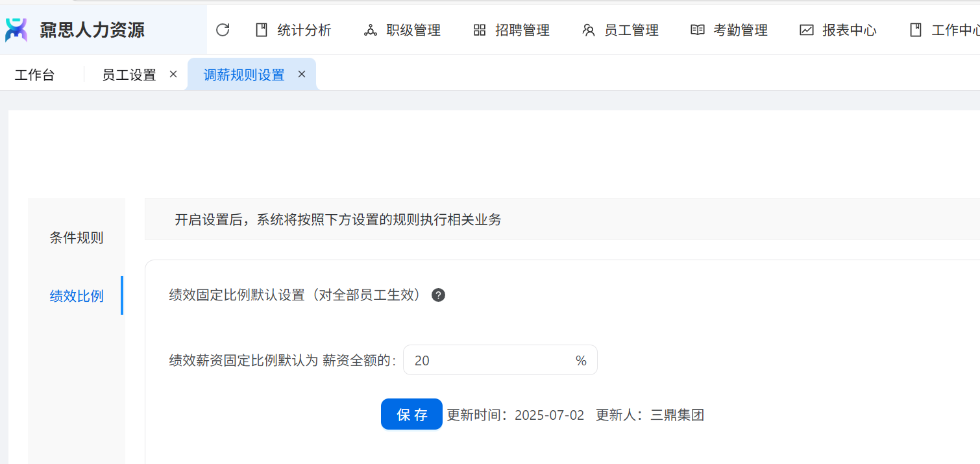Click the 报表中心 chart icon

tap(807, 30)
